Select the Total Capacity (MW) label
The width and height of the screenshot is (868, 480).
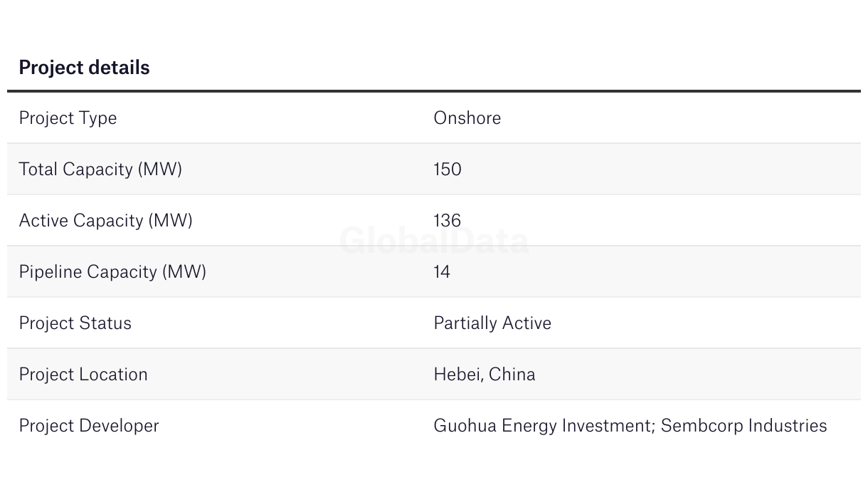pyautogui.click(x=100, y=169)
